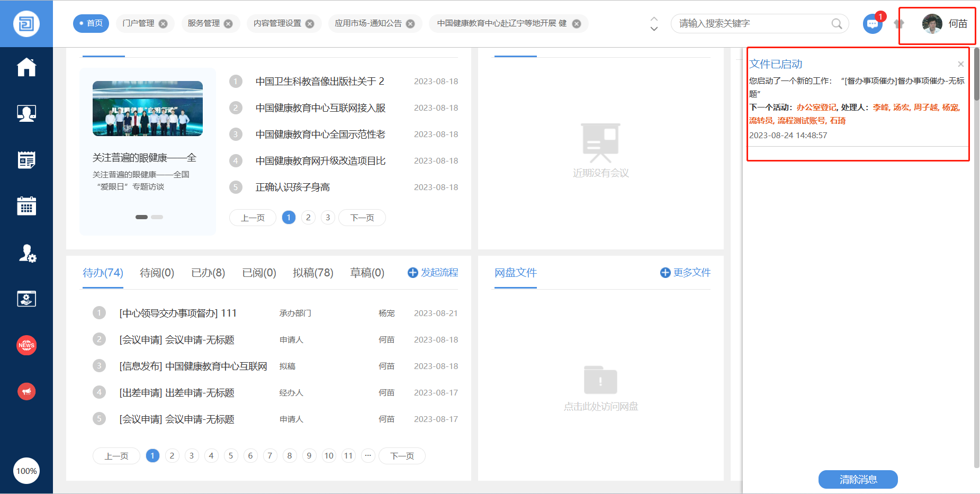Click the chat message notification icon

click(872, 24)
